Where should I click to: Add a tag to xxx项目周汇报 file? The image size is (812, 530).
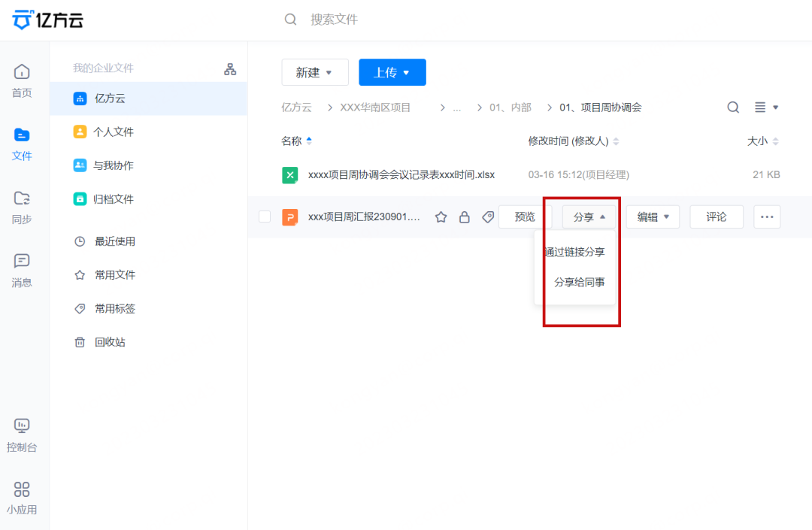488,217
